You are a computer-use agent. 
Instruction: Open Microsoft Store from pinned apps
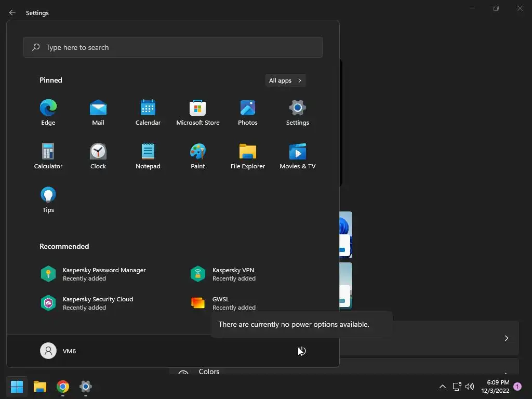point(198,113)
